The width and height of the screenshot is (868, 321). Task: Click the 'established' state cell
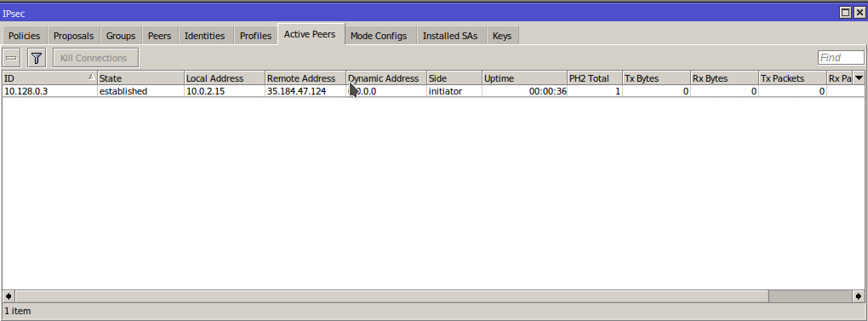[141, 91]
